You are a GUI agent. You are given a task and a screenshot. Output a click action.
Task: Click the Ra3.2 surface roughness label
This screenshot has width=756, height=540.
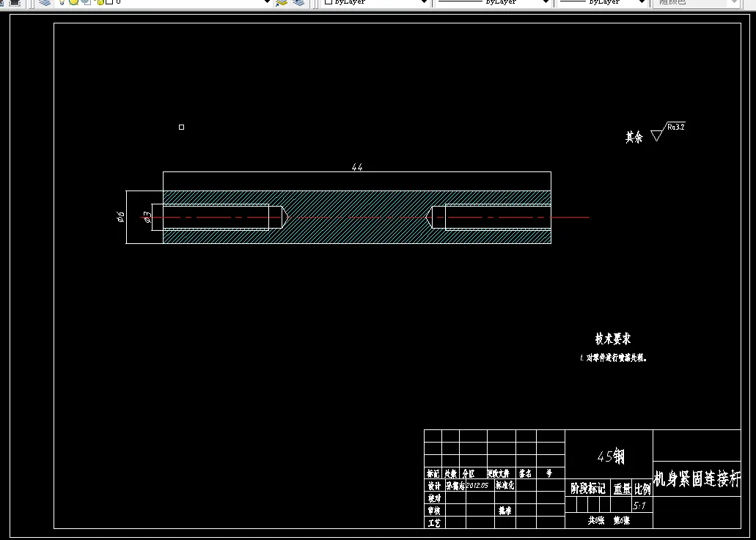click(676, 127)
